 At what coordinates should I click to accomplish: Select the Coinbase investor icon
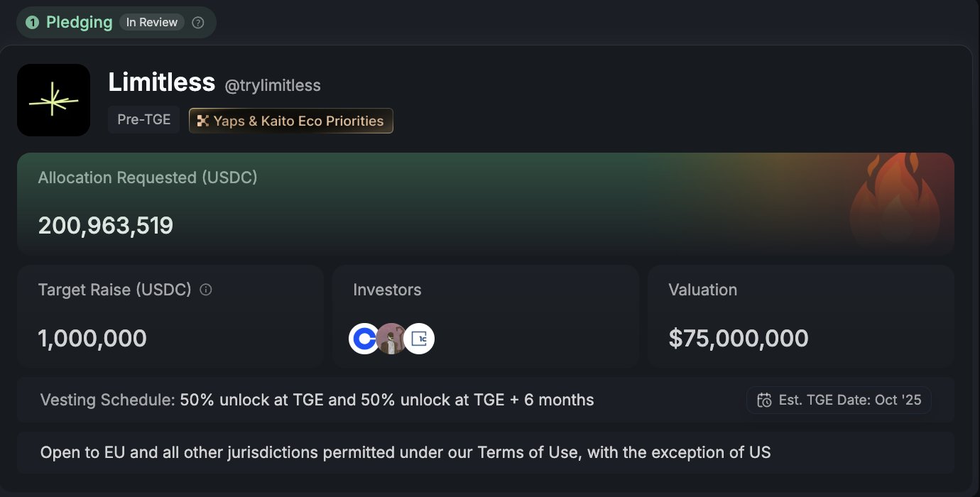pos(364,339)
